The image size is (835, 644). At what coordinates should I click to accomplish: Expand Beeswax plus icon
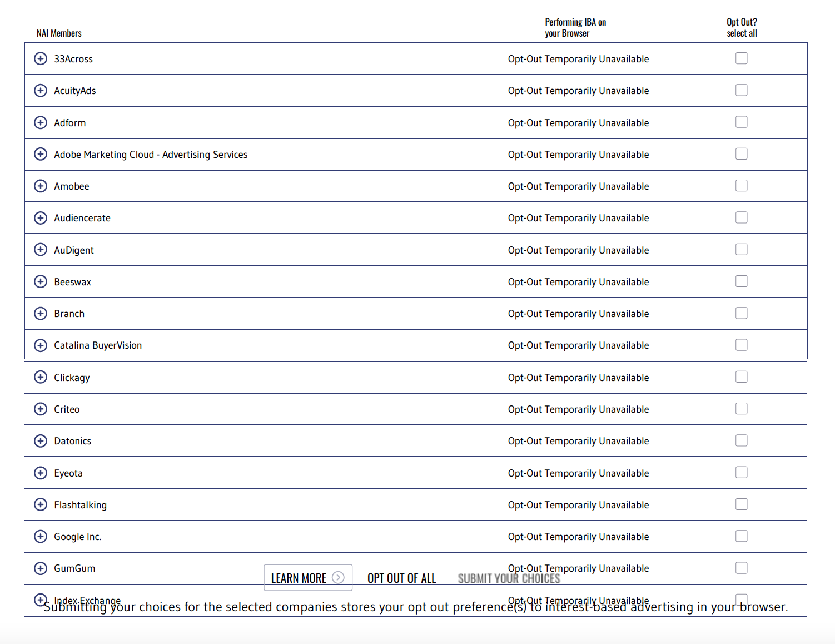pyautogui.click(x=41, y=281)
